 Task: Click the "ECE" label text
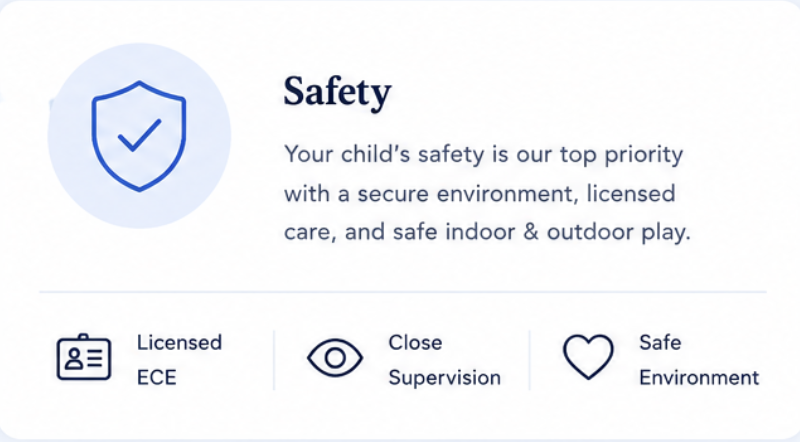click(157, 378)
